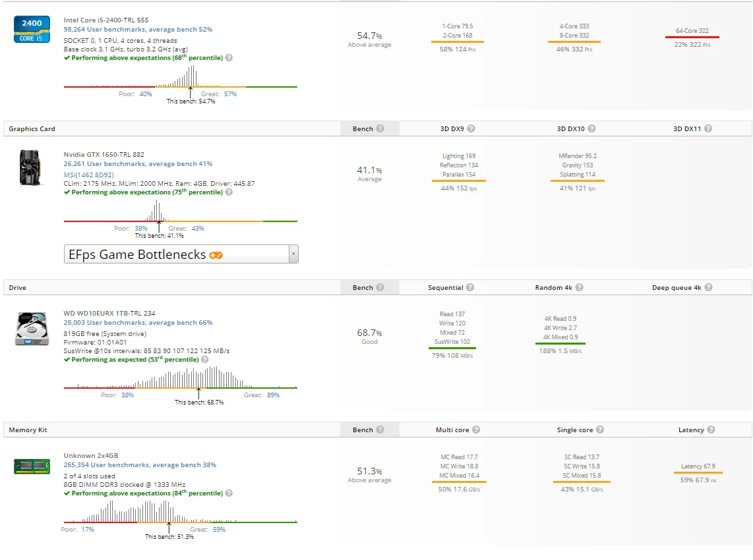Click memory Poor 17% link
The width and height of the screenshot is (753, 560).
pyautogui.click(x=88, y=529)
